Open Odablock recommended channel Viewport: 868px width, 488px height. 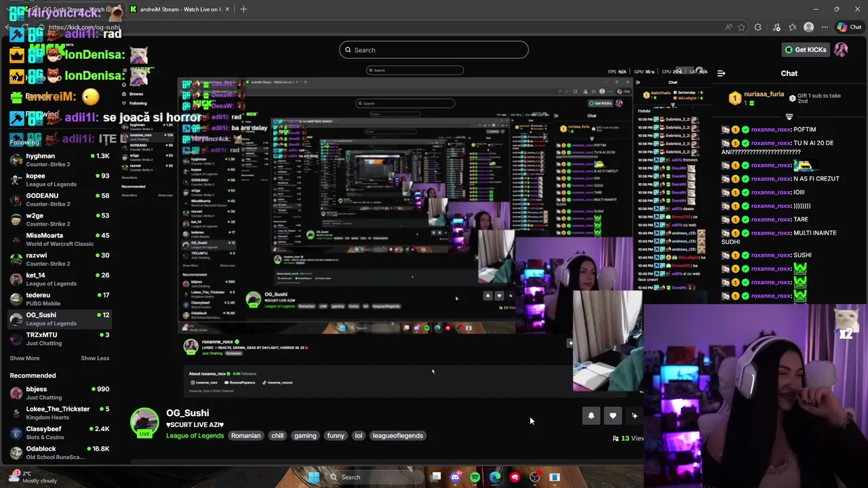pyautogui.click(x=60, y=453)
